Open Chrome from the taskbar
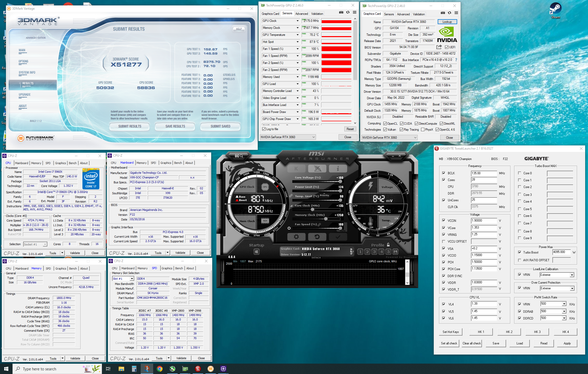Viewport: 588px width, 374px height. [x=160, y=369]
